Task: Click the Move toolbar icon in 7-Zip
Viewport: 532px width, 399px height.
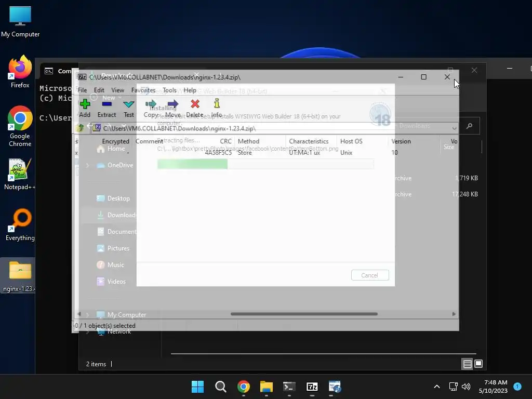Action: pyautogui.click(x=172, y=108)
